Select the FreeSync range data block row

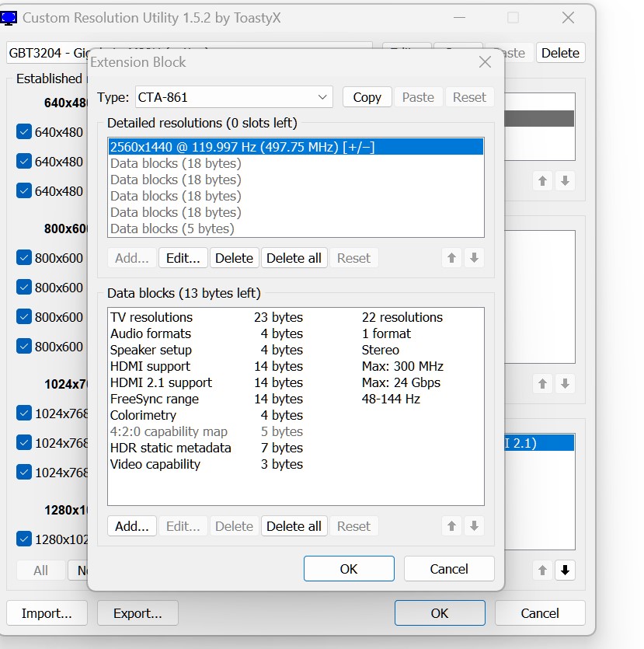click(155, 399)
